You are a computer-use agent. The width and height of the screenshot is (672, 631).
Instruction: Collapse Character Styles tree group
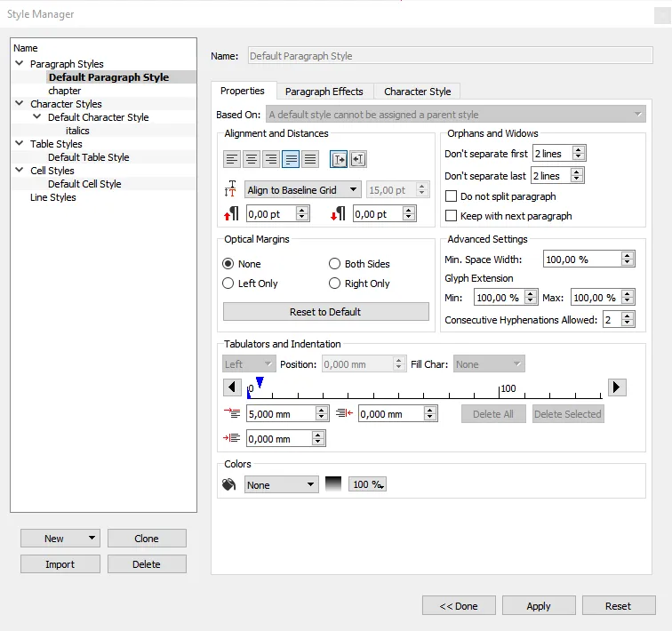pyautogui.click(x=20, y=103)
